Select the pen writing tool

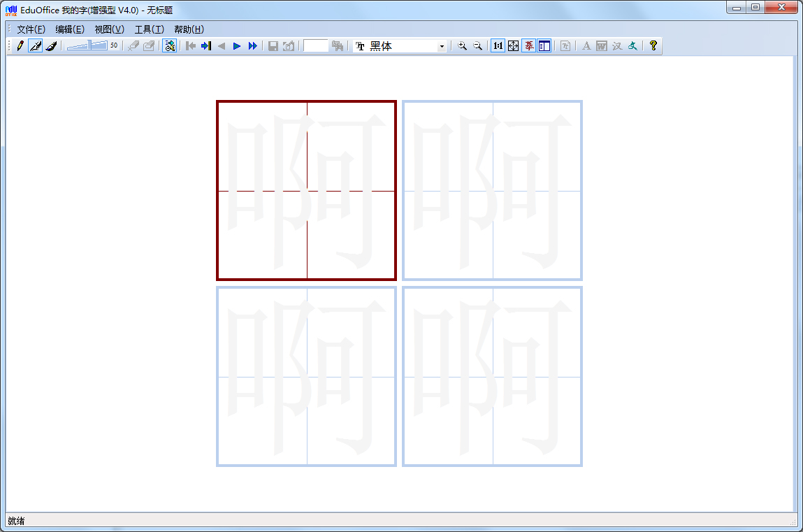click(36, 45)
